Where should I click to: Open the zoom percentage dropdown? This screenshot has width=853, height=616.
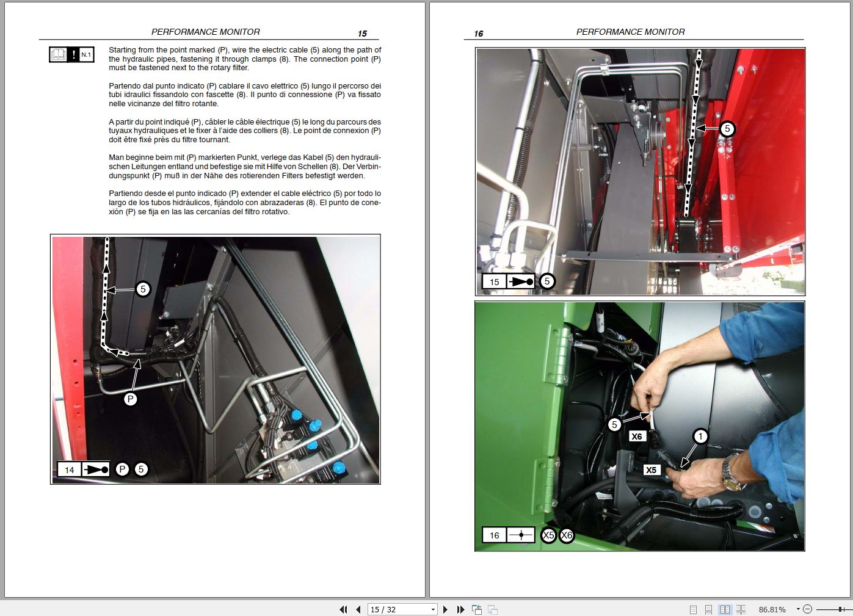click(x=798, y=609)
